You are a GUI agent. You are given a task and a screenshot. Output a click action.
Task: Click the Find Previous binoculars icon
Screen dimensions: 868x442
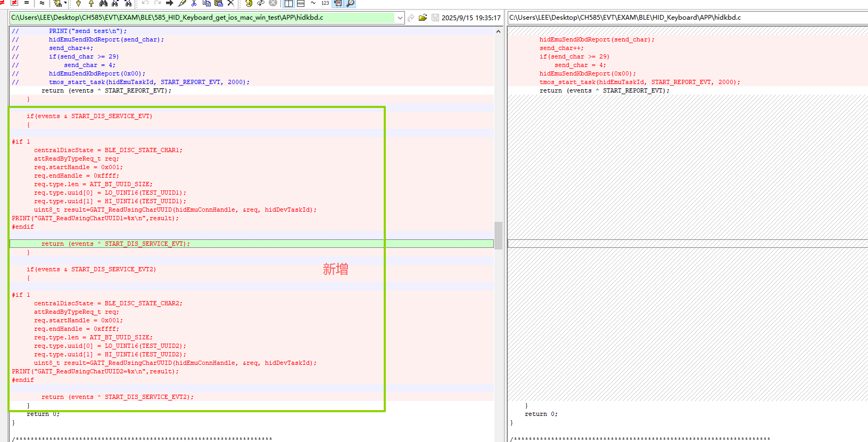pyautogui.click(x=128, y=3)
